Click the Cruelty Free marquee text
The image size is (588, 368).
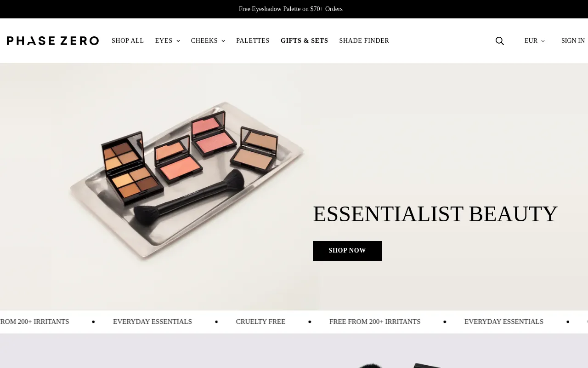260,322
